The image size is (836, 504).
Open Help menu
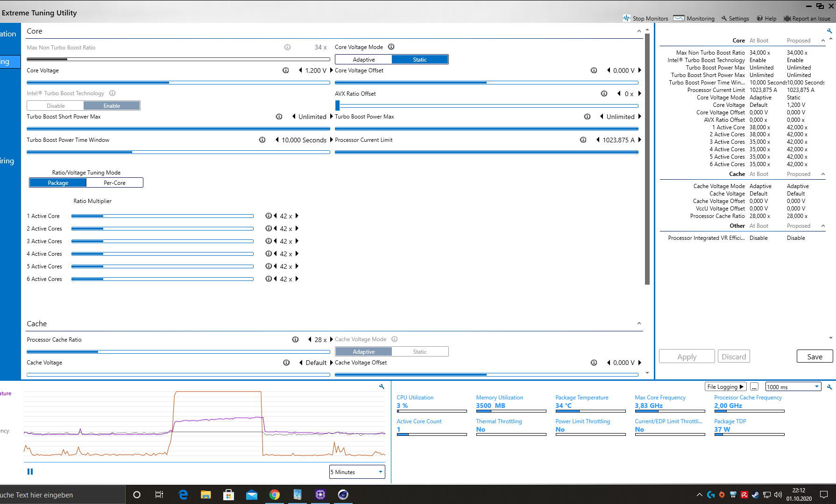(767, 19)
